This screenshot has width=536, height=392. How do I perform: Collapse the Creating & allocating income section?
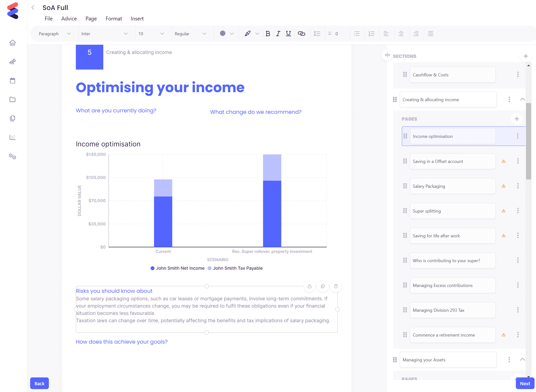tap(522, 99)
